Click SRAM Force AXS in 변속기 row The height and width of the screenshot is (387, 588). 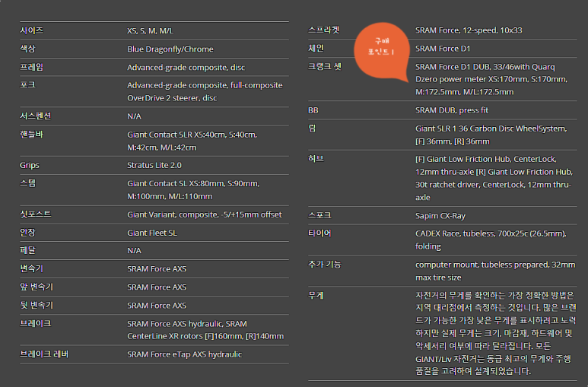pyautogui.click(x=157, y=269)
